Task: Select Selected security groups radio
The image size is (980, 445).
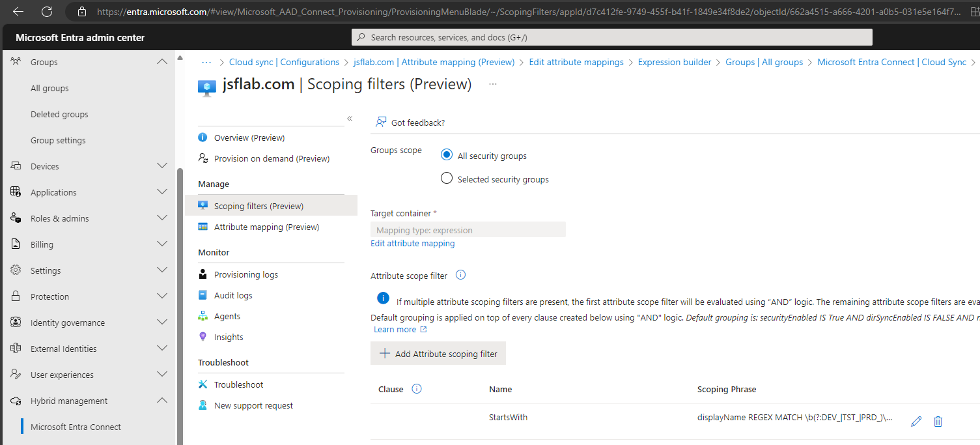Action: tap(447, 179)
